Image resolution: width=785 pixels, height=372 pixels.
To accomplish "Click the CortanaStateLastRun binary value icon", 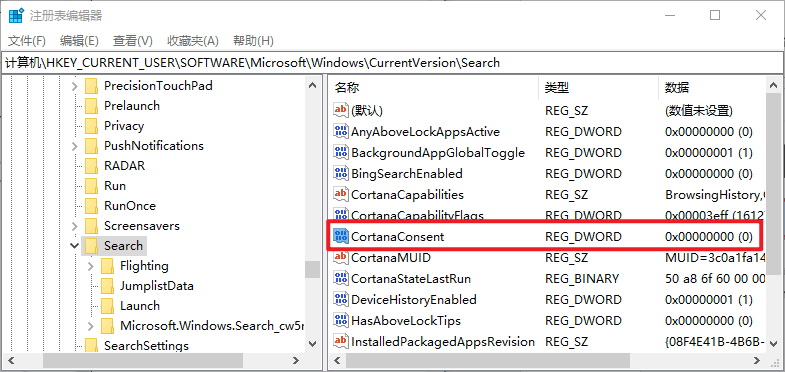I will (341, 278).
